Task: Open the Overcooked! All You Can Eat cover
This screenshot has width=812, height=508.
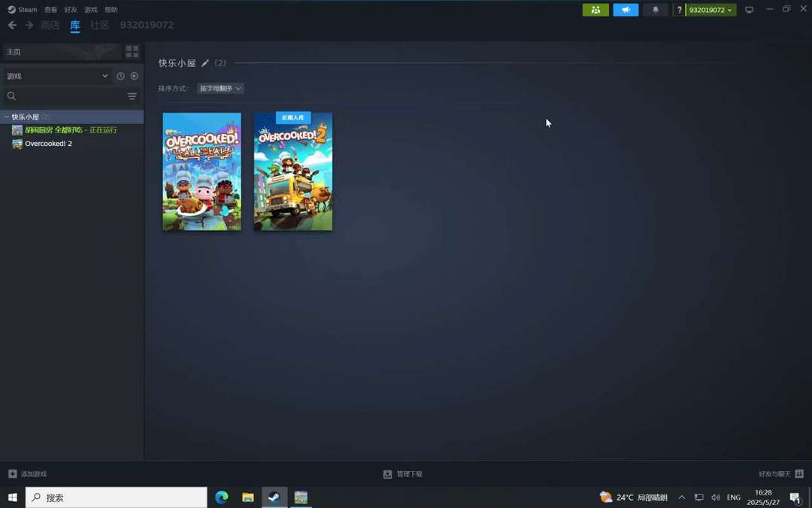Action: tap(202, 172)
